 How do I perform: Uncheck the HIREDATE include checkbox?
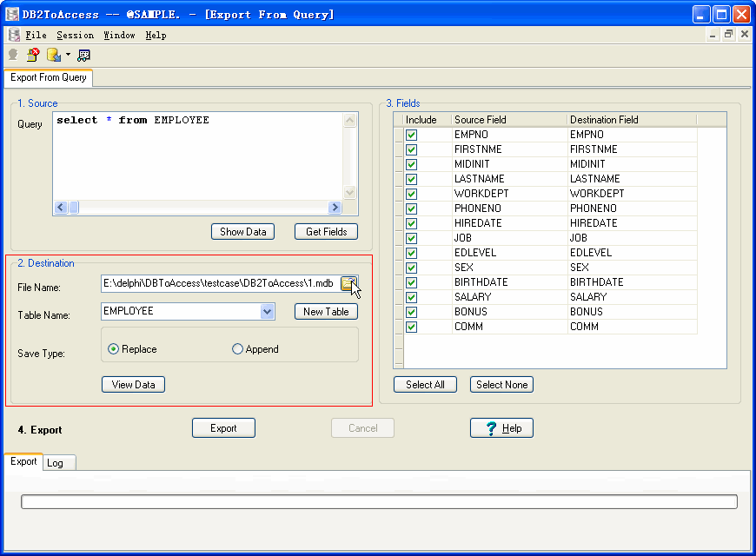[411, 223]
